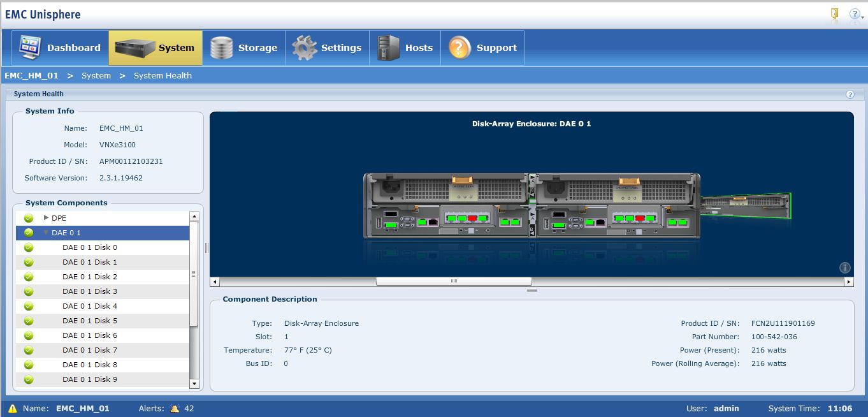Screen dimensions: 868x417
Task: Click the alerts bell icon in status bar
Action: 175,409
